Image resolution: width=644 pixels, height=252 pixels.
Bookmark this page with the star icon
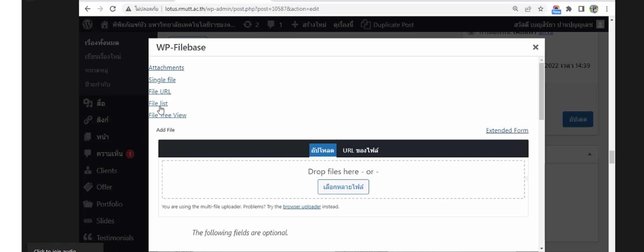point(541,9)
